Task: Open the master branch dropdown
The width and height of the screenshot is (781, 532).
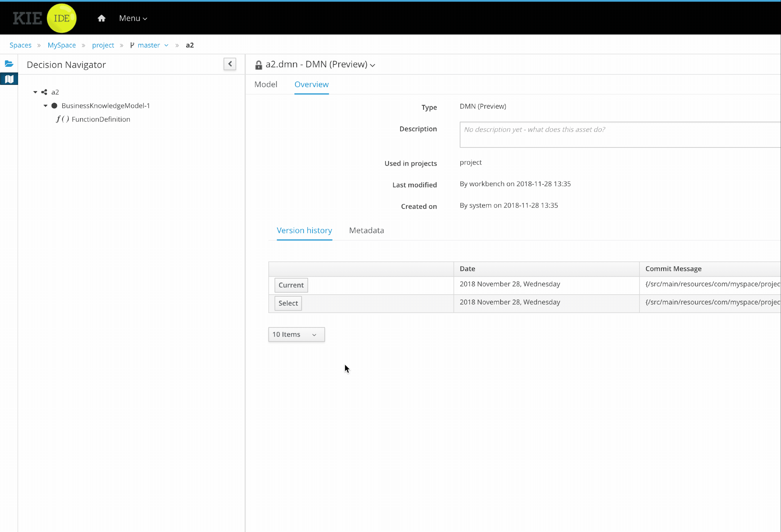Action: (x=166, y=45)
